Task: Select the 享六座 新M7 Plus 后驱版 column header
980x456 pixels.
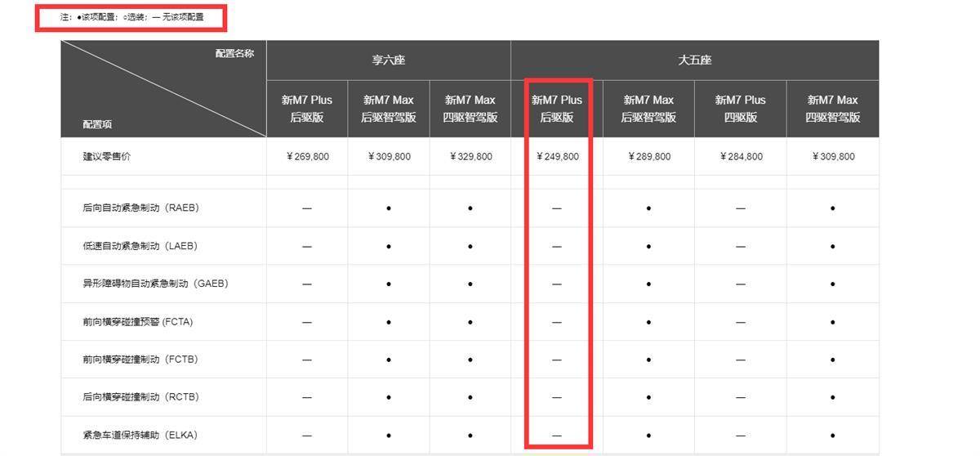Action: coord(307,109)
